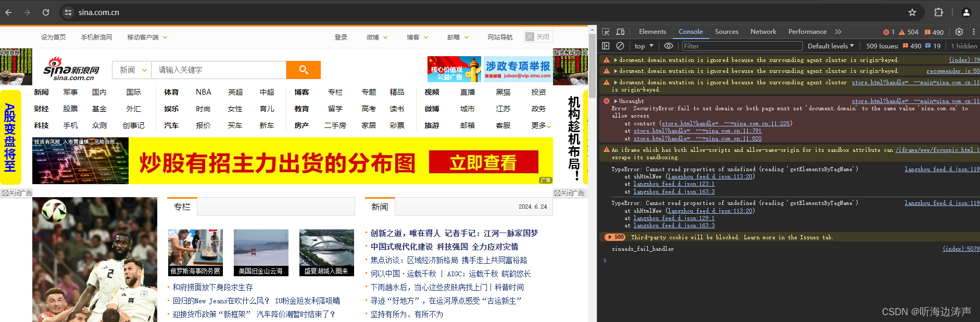Click the 登录 login link
Image resolution: width=980 pixels, height=322 pixels.
[341, 37]
